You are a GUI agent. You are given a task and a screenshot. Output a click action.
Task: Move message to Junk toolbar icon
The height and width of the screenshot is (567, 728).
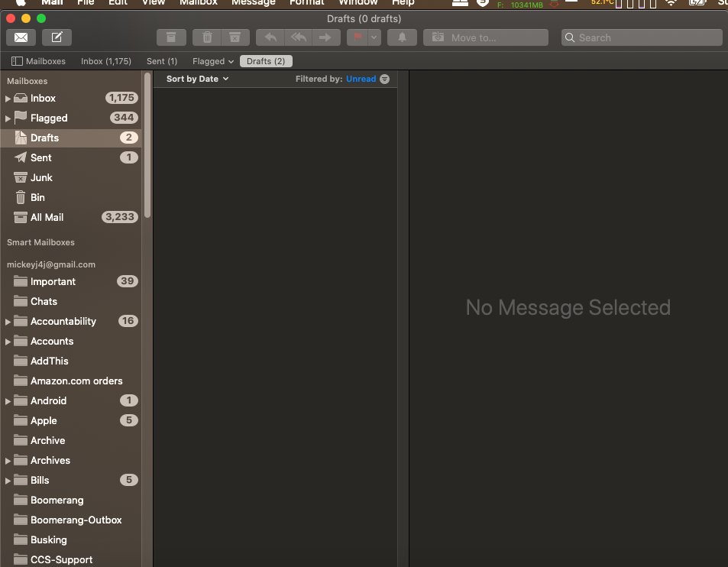pyautogui.click(x=235, y=37)
